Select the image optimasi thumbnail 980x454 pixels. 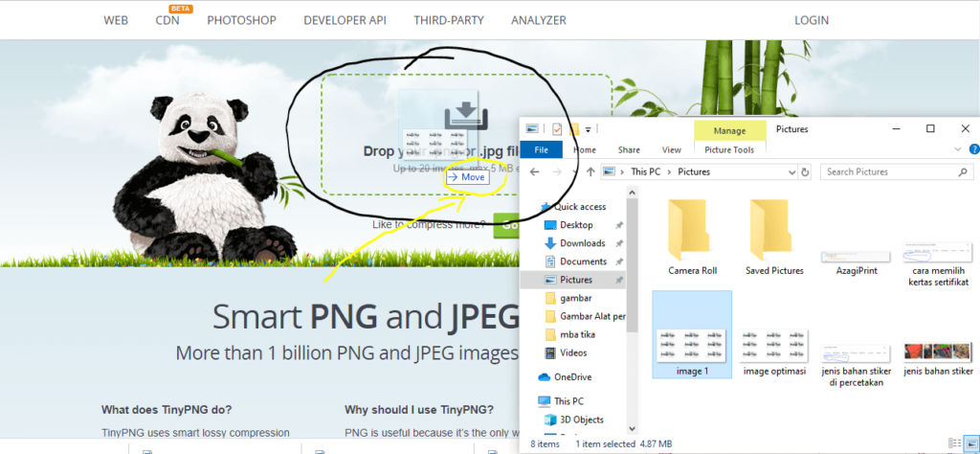[774, 353]
